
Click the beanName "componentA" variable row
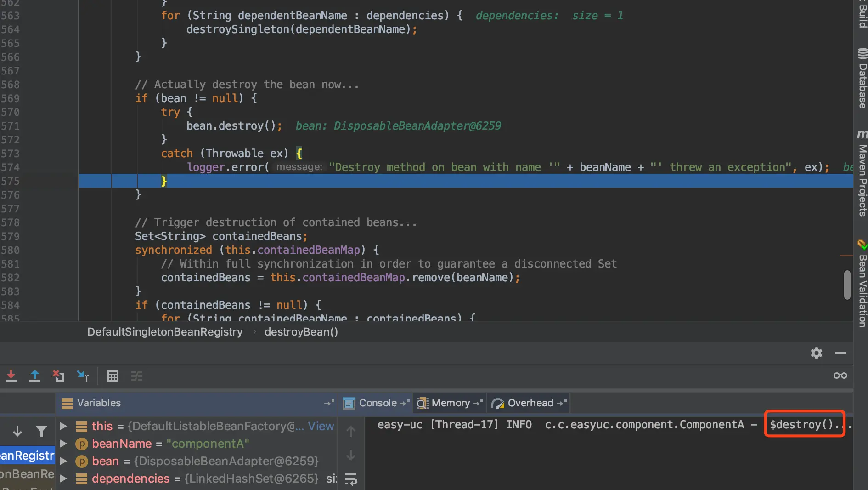click(x=197, y=444)
